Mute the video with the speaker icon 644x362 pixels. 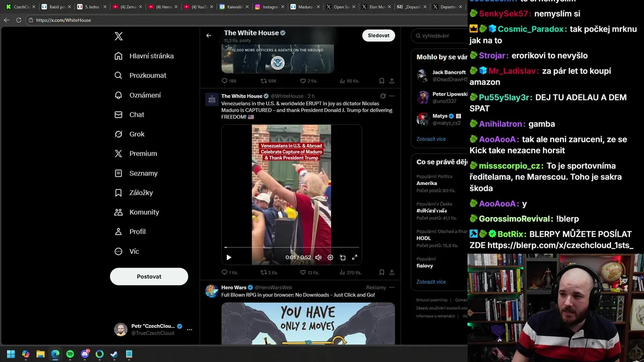[318, 257]
